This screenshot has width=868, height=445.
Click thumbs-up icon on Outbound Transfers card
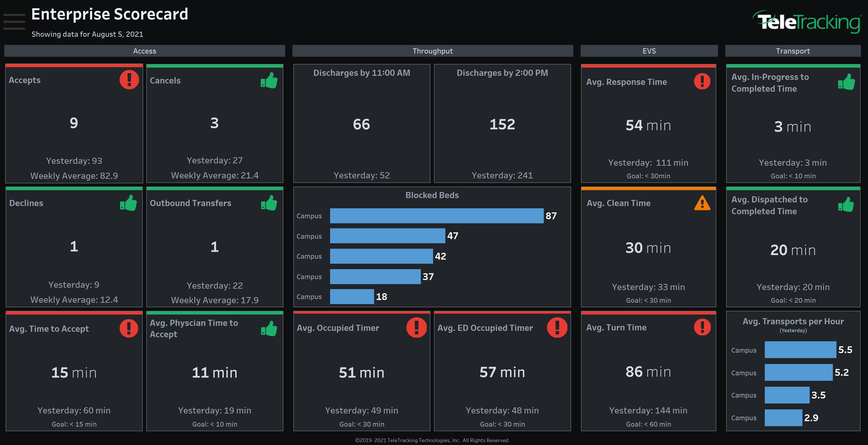269,203
